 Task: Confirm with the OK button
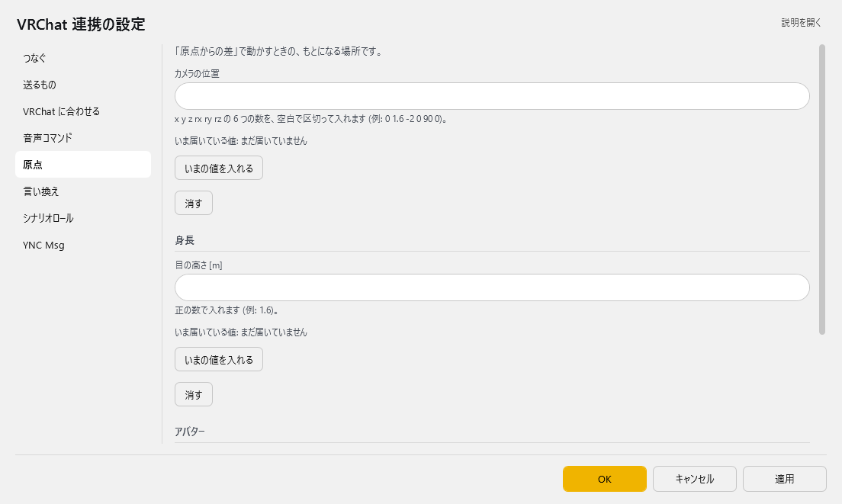(x=605, y=479)
